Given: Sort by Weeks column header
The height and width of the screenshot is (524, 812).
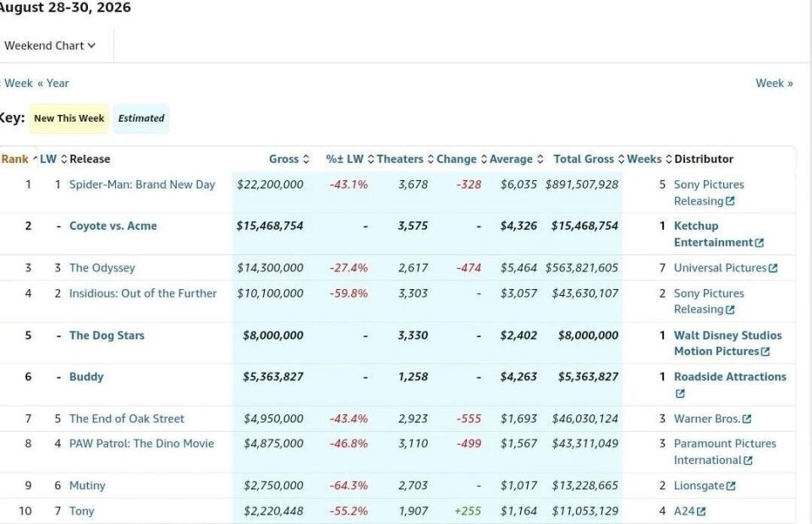Looking at the screenshot, I should 650,159.
